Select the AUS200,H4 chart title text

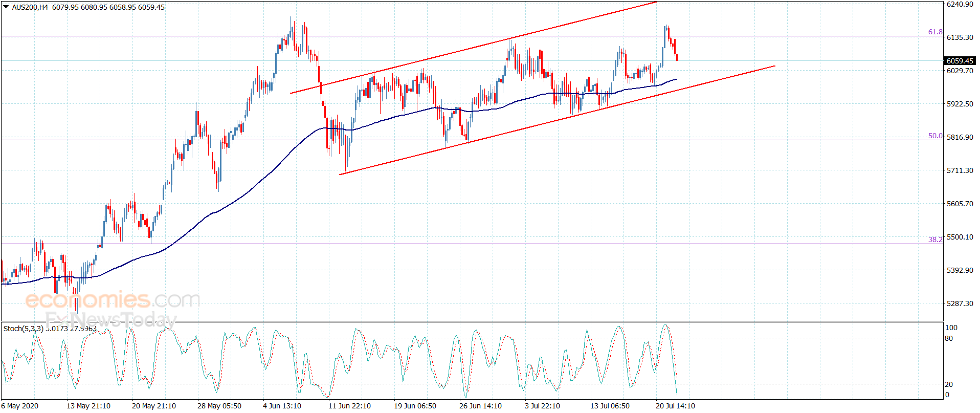point(30,7)
